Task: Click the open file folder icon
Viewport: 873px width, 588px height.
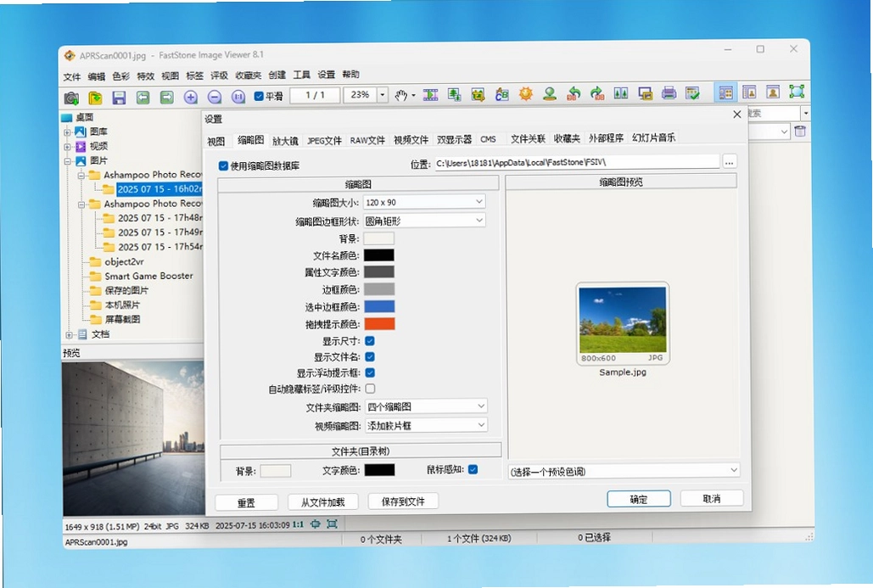Action: coord(95,98)
